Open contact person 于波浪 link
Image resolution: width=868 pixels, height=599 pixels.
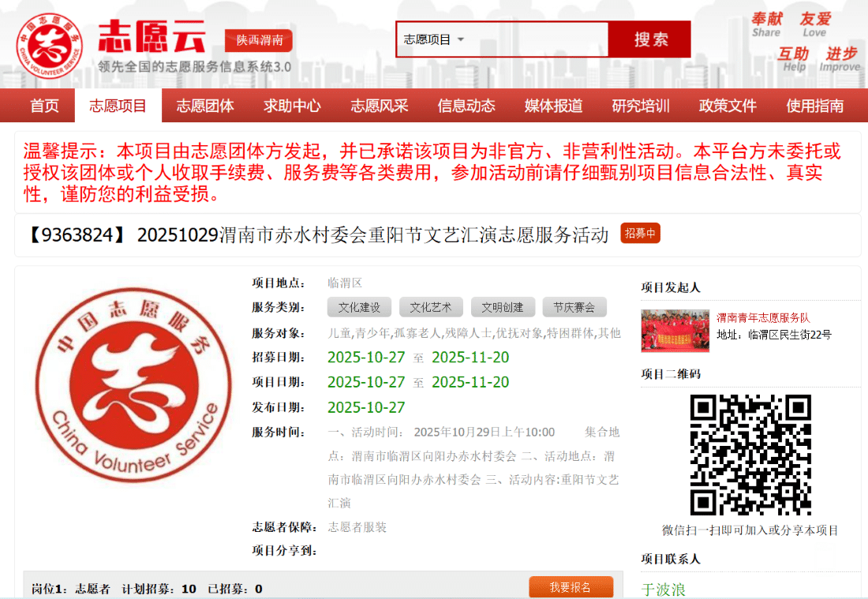pyautogui.click(x=663, y=590)
